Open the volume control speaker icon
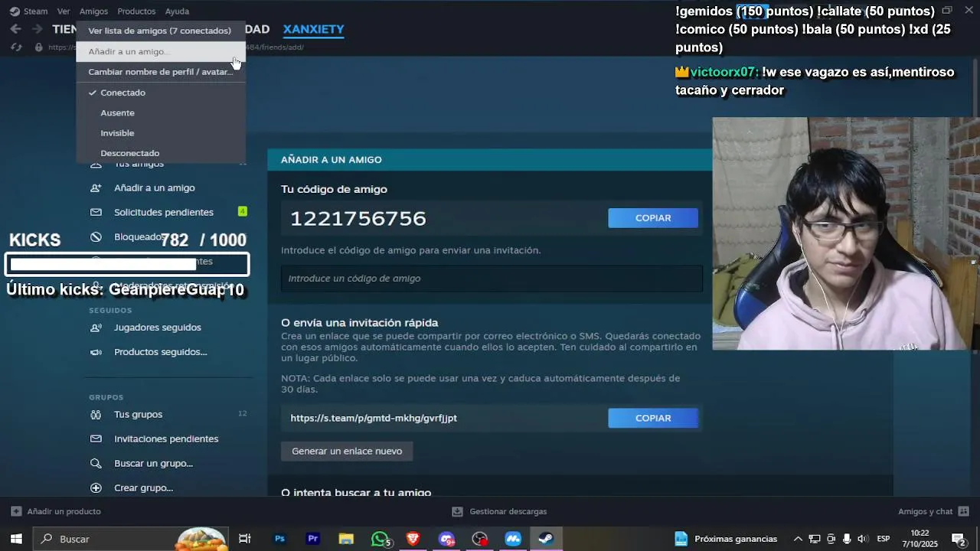980x551 pixels. [863, 539]
